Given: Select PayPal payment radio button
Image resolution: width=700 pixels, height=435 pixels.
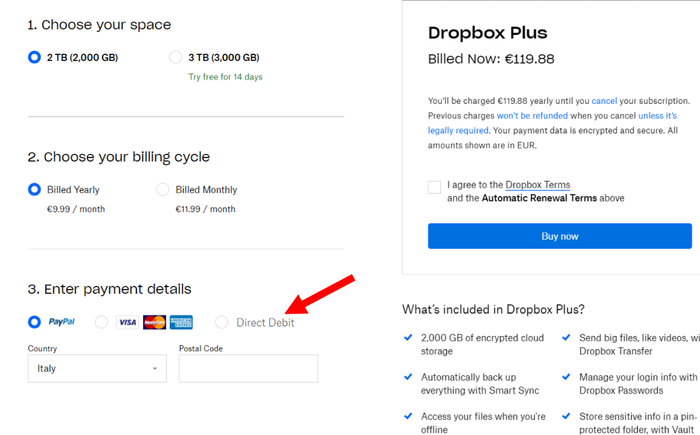Looking at the screenshot, I should click(x=35, y=322).
